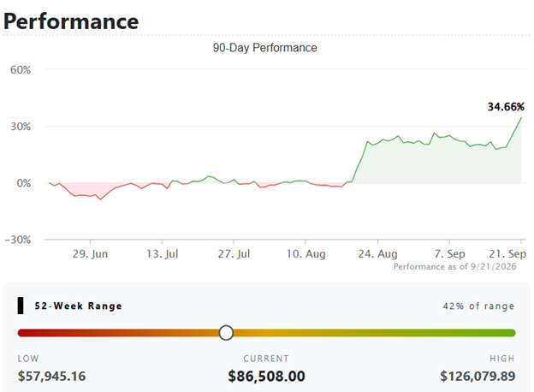Click the −30% y-axis label

click(18, 240)
